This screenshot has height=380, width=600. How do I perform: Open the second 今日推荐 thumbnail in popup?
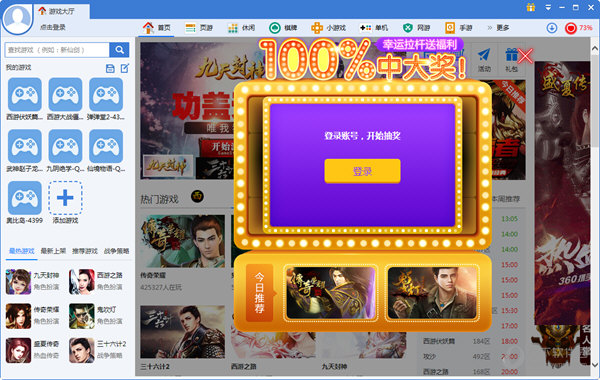(x=432, y=293)
